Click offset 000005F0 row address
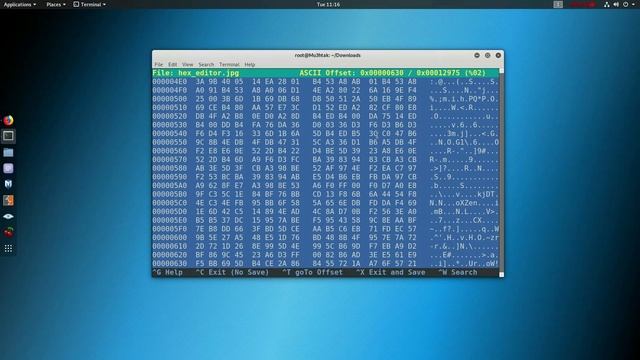Screen dimensions: 640x360 tap(170, 229)
